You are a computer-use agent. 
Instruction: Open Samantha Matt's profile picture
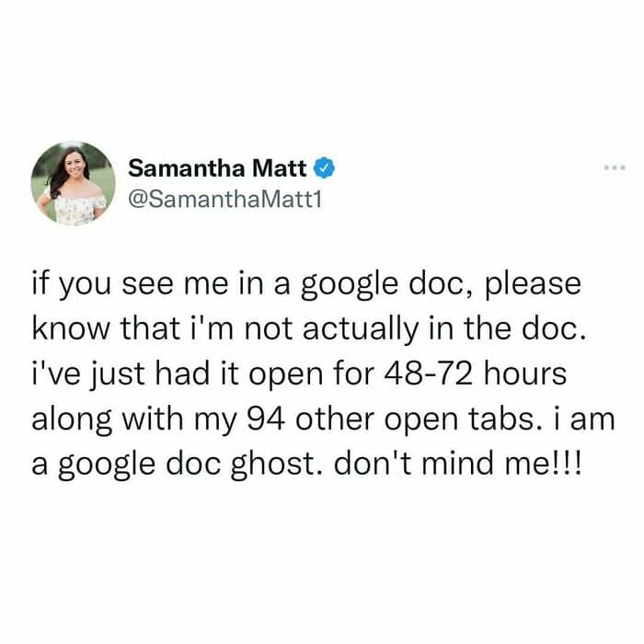pos(74,184)
